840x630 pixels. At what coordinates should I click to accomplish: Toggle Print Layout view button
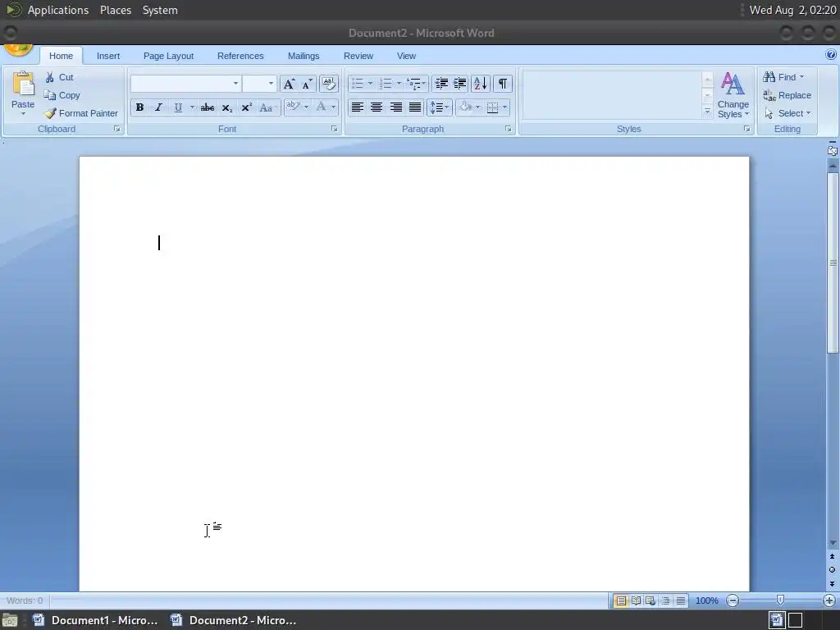pyautogui.click(x=621, y=600)
